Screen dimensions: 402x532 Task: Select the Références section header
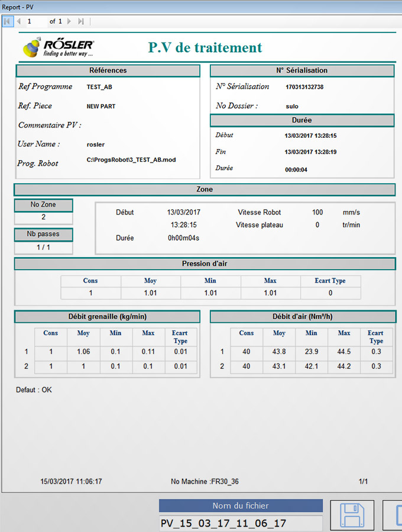click(108, 70)
